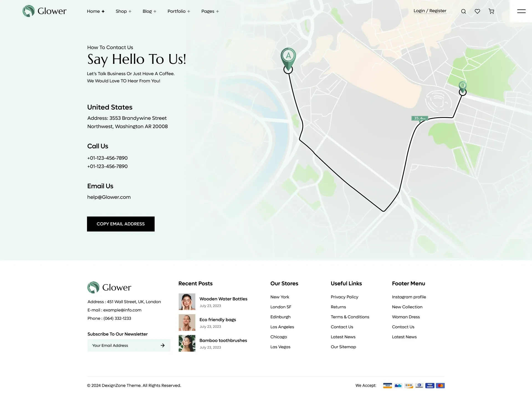The image size is (532, 394).
Task: Select New York store
Action: [x=280, y=297]
